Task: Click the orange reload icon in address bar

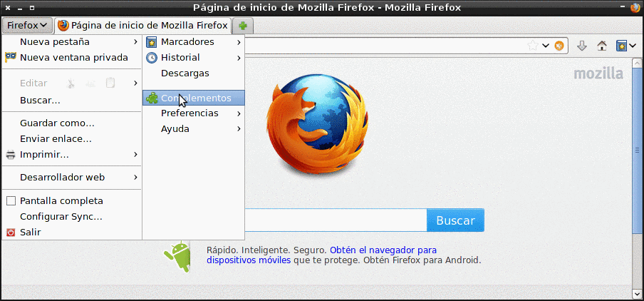Action: coord(559,46)
